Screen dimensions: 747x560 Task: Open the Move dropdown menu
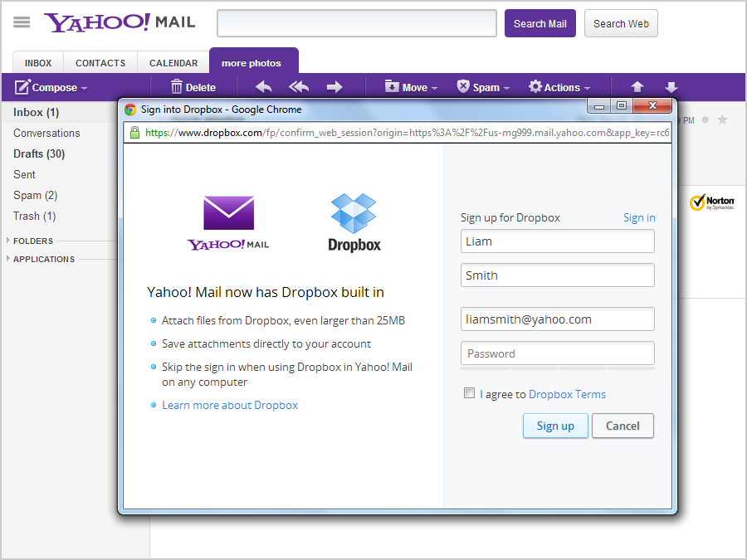(434, 88)
